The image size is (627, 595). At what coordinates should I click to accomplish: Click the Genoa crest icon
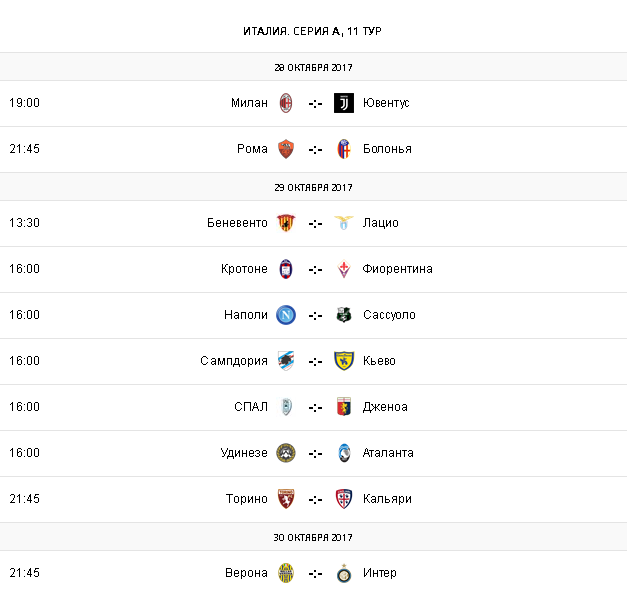pos(344,407)
